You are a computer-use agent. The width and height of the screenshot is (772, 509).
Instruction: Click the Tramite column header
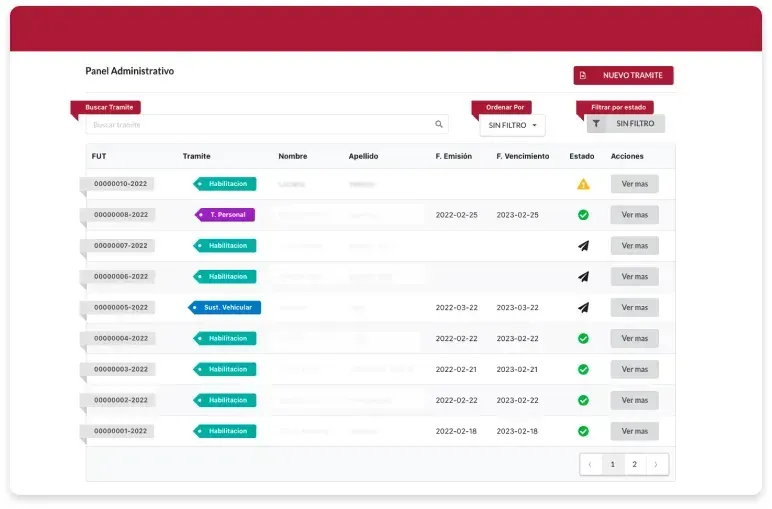click(196, 156)
